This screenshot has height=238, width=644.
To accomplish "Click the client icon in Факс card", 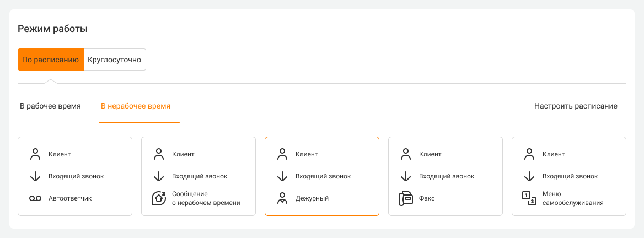I will click(406, 154).
